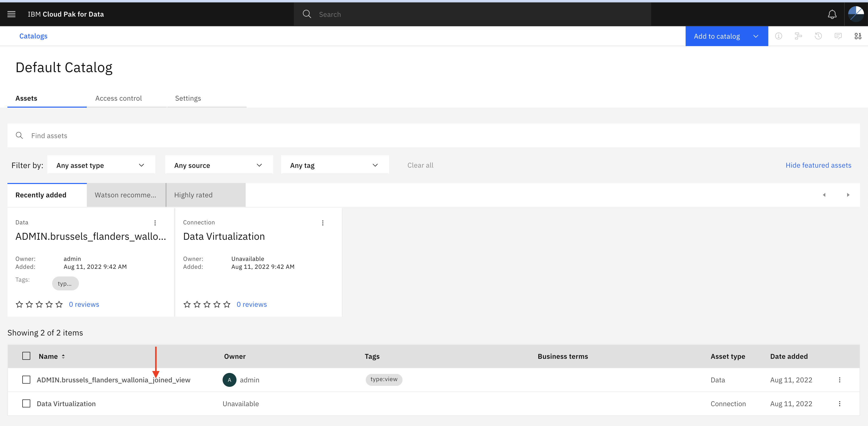
Task: Open overflow menu on Data Virtualization card
Action: pos(323,223)
